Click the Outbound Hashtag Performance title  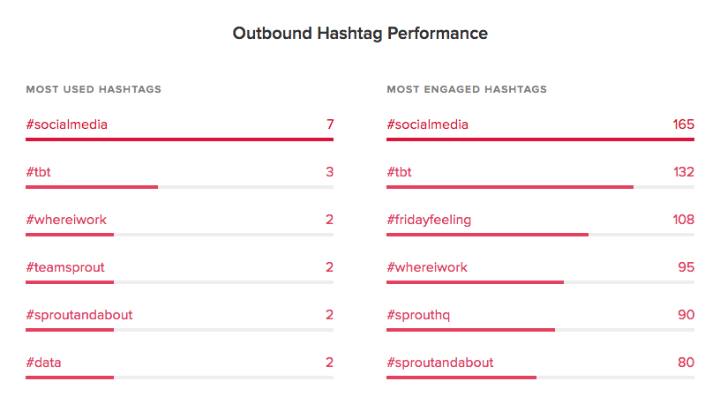click(x=360, y=34)
